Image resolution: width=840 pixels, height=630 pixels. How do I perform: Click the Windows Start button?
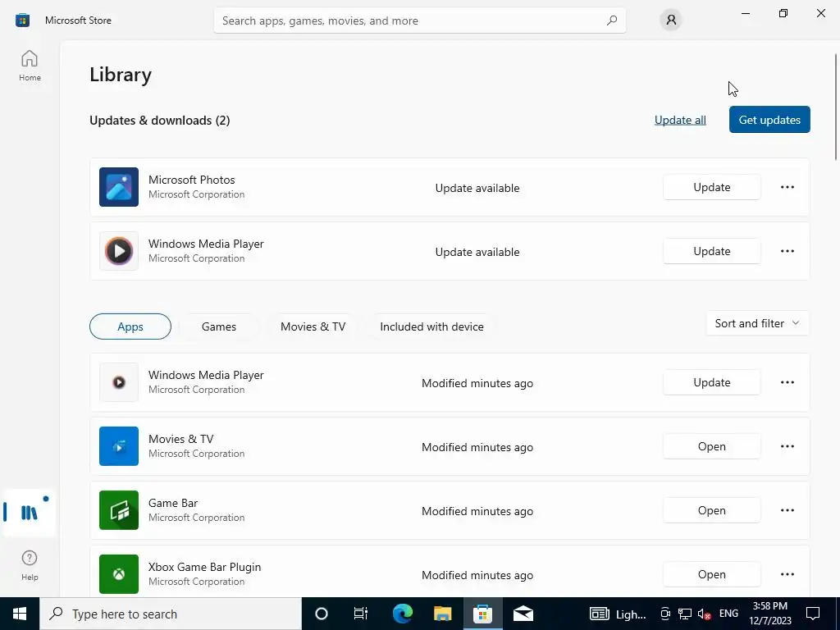pos(20,614)
